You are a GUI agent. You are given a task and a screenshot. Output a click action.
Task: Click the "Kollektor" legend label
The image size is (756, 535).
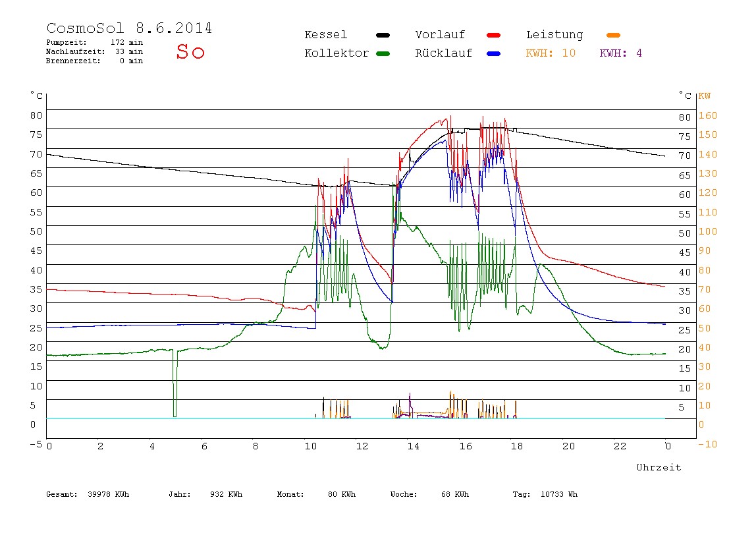click(336, 53)
